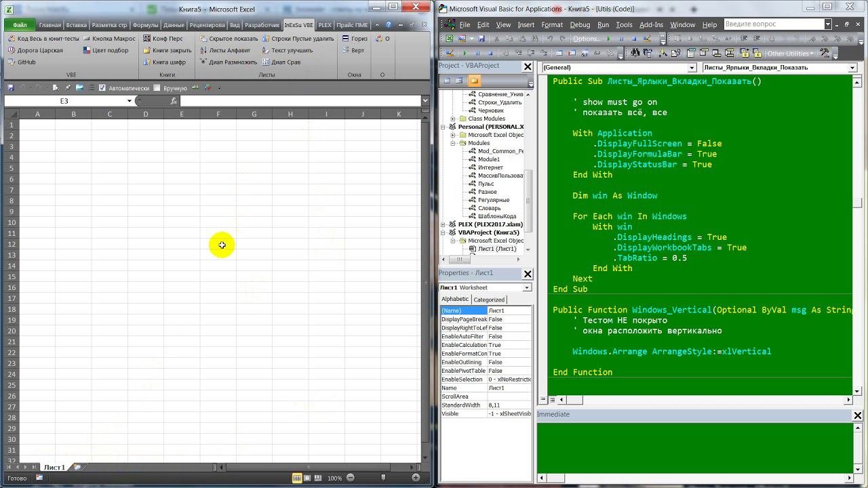This screenshot has height=488, width=868.
Task: Switch to the Разработчик ribbon tab
Action: pos(262,25)
